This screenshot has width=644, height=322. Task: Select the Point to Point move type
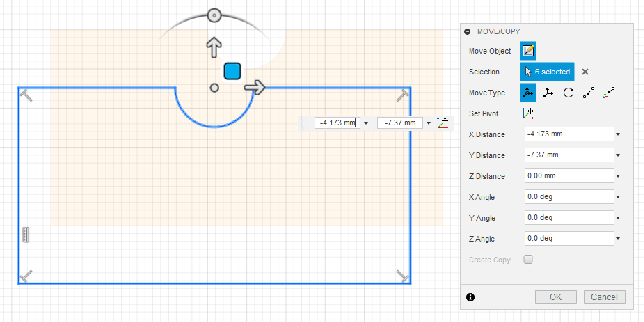(x=588, y=93)
